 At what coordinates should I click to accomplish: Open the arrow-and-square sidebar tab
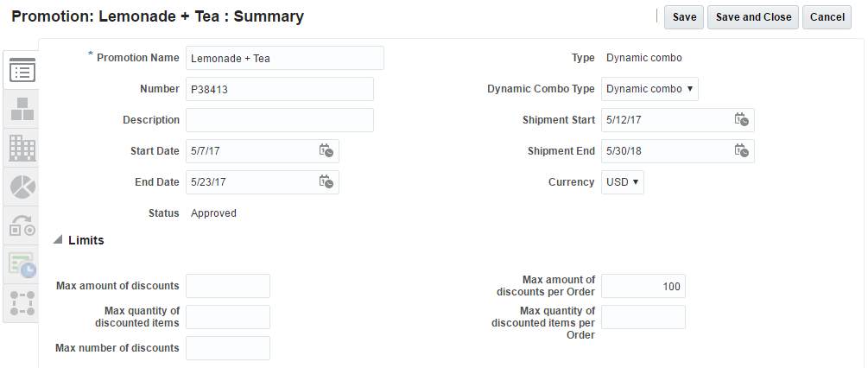22,225
